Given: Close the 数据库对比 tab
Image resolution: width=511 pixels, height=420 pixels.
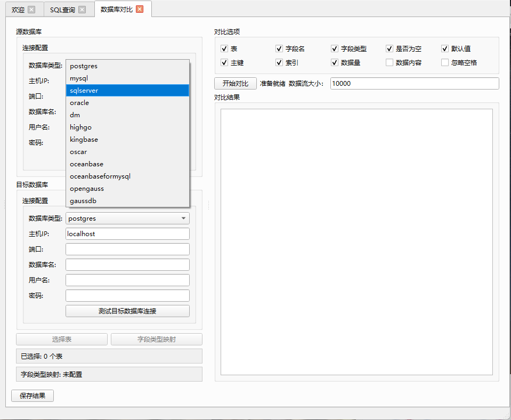Looking at the screenshot, I should point(140,9).
